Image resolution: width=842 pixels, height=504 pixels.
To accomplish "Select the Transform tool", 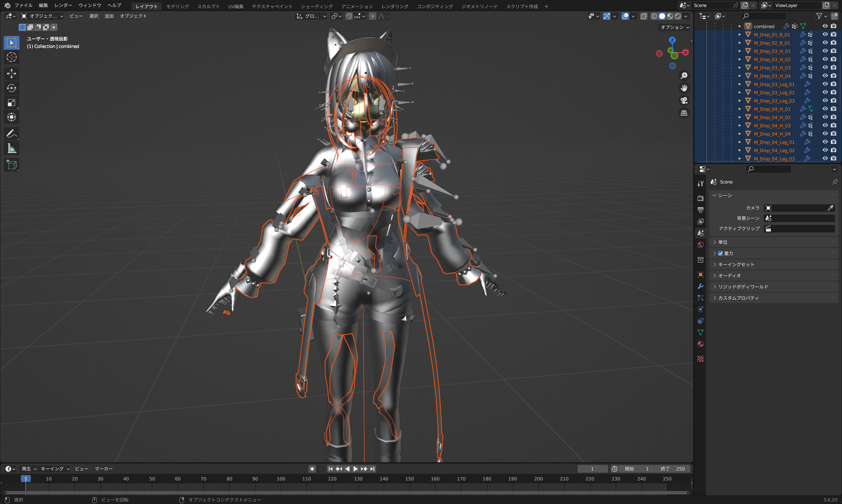I will [x=12, y=117].
